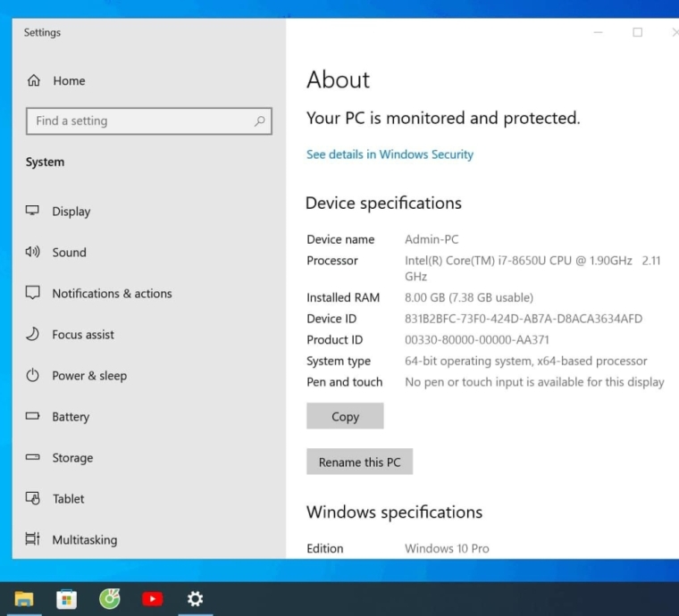Click the Product ID 00330-80000-00000-AA371
This screenshot has height=616, width=679.
[477, 340]
